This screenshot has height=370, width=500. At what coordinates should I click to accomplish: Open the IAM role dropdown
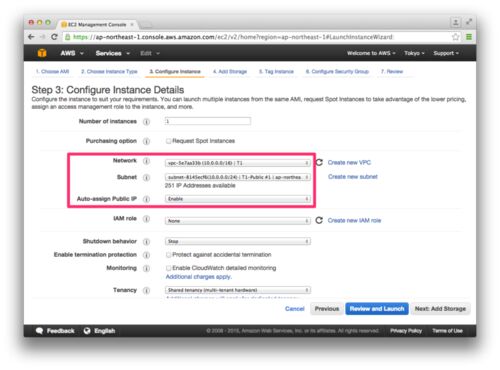pyautogui.click(x=238, y=221)
